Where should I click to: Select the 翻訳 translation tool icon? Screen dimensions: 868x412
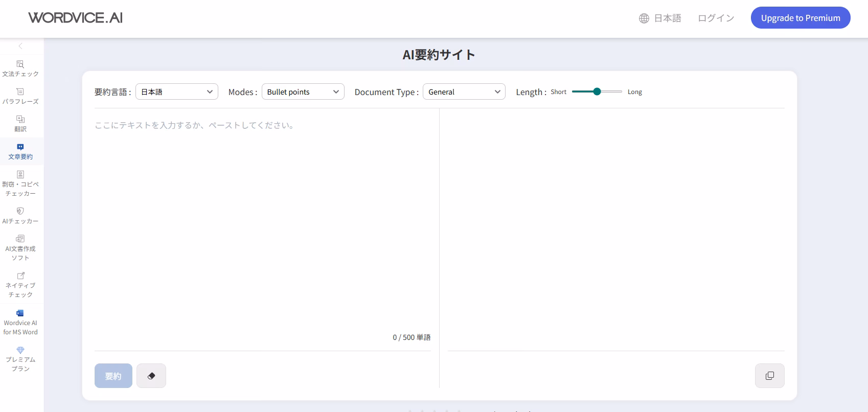coord(20,119)
